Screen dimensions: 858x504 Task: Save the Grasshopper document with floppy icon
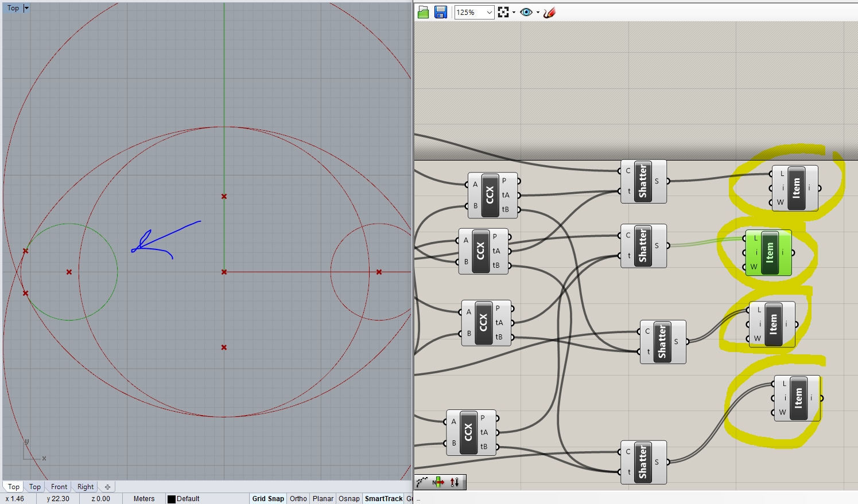[x=441, y=13]
